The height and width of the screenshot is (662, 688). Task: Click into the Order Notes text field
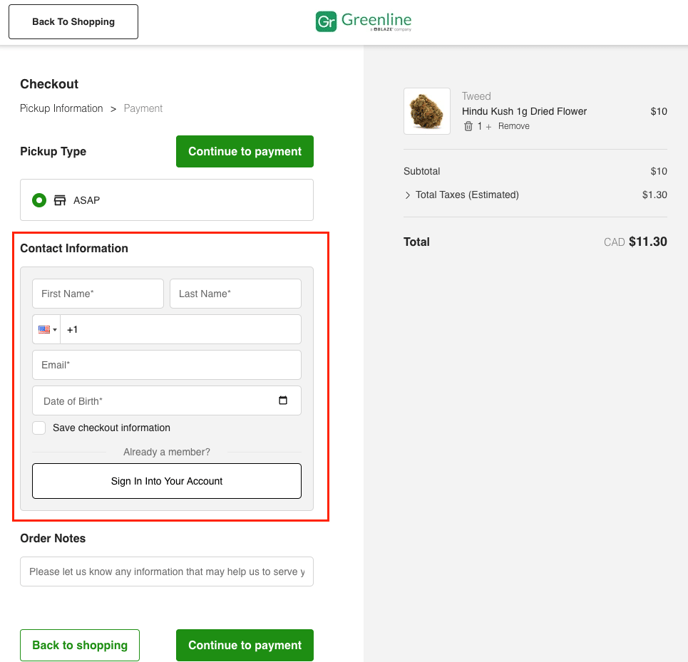click(167, 572)
